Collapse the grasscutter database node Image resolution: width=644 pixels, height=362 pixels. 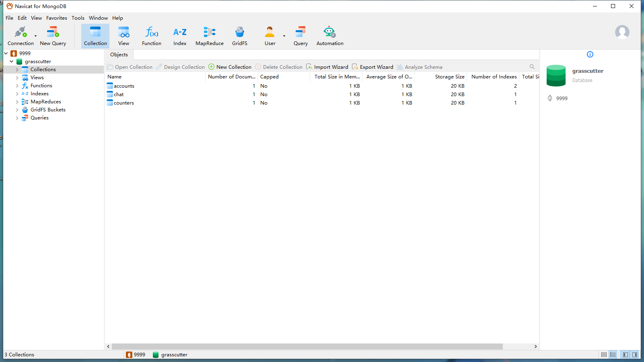[12, 62]
